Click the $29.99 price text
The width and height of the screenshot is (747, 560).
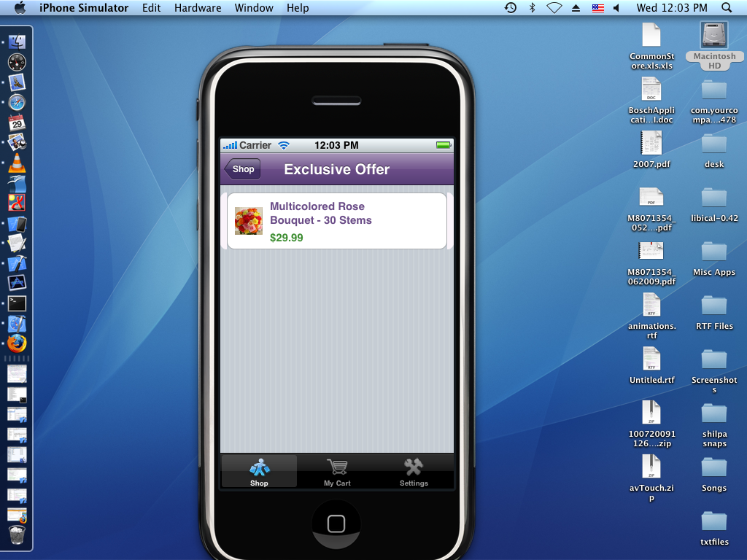coord(286,238)
